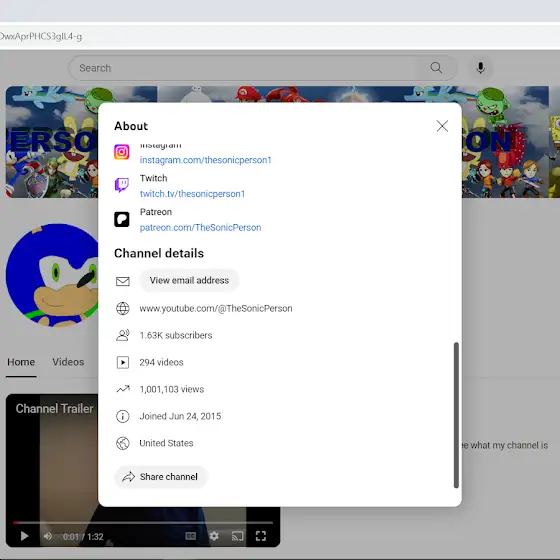Click the Patreon logo icon
The image size is (560, 560).
[122, 219]
